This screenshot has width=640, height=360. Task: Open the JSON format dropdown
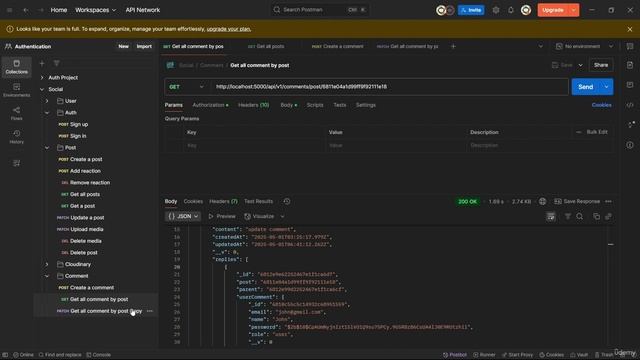(x=183, y=216)
